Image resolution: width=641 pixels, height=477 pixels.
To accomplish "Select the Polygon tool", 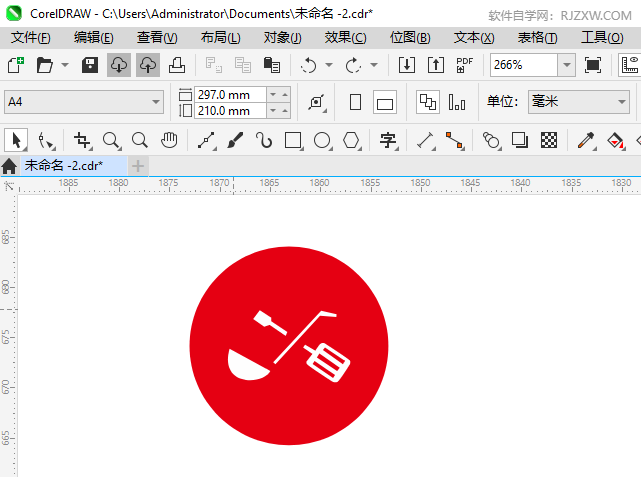I will click(351, 141).
